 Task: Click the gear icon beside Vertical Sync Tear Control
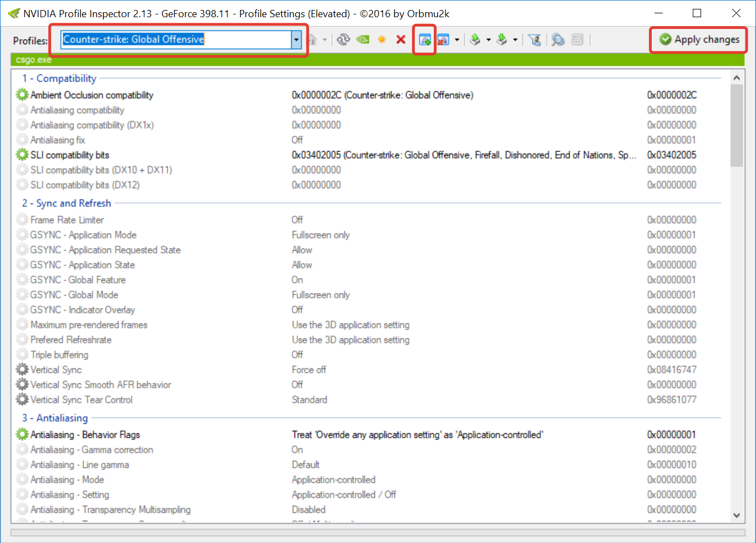pos(22,399)
